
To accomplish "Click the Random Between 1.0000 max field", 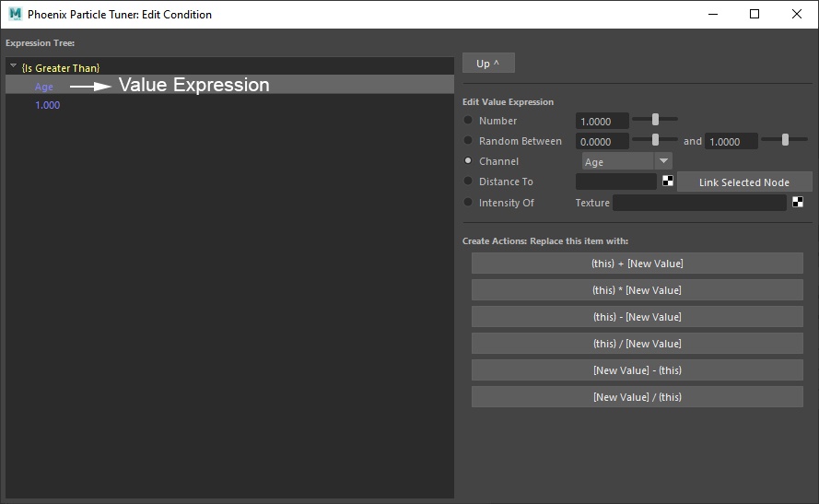I will pyautogui.click(x=731, y=142).
